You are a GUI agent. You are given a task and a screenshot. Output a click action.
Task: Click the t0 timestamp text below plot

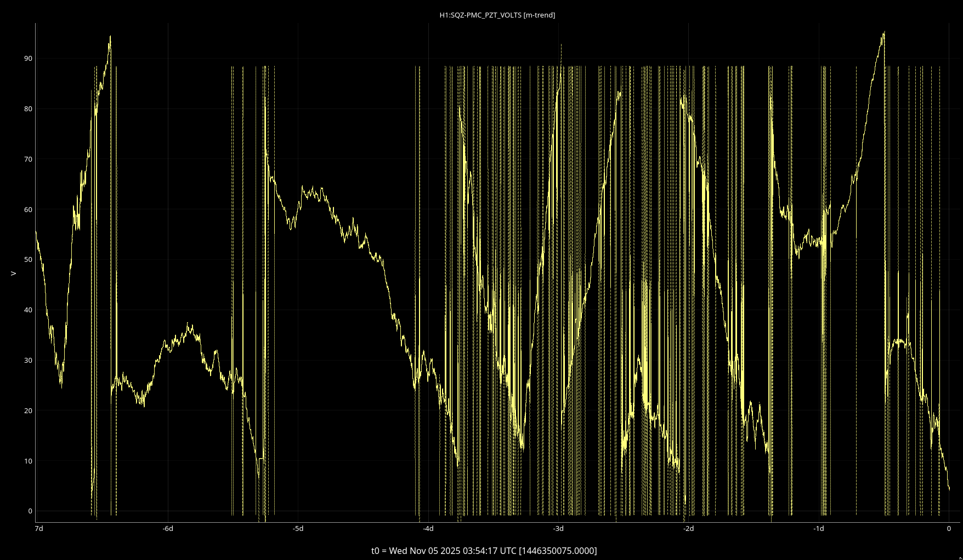pos(484,551)
